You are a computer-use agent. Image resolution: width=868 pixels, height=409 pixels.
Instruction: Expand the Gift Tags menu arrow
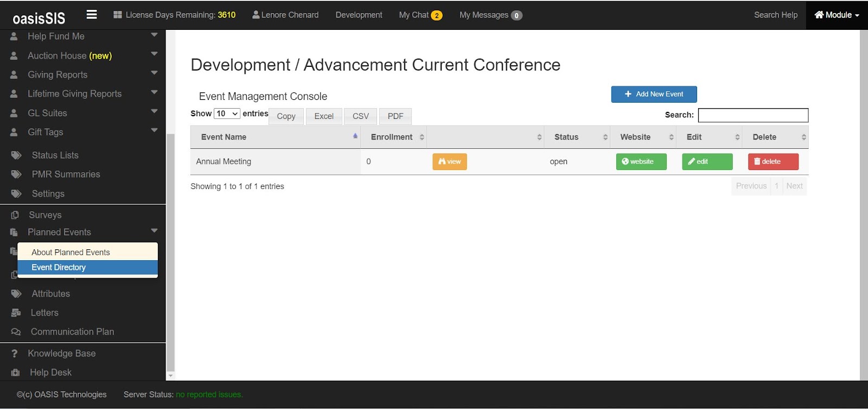pyautogui.click(x=154, y=130)
